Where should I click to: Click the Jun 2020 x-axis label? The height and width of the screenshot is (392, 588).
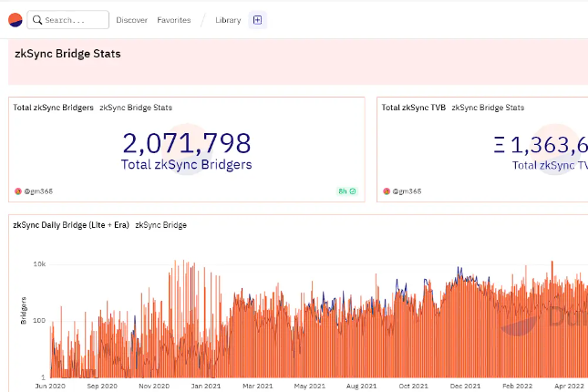[x=50, y=386]
